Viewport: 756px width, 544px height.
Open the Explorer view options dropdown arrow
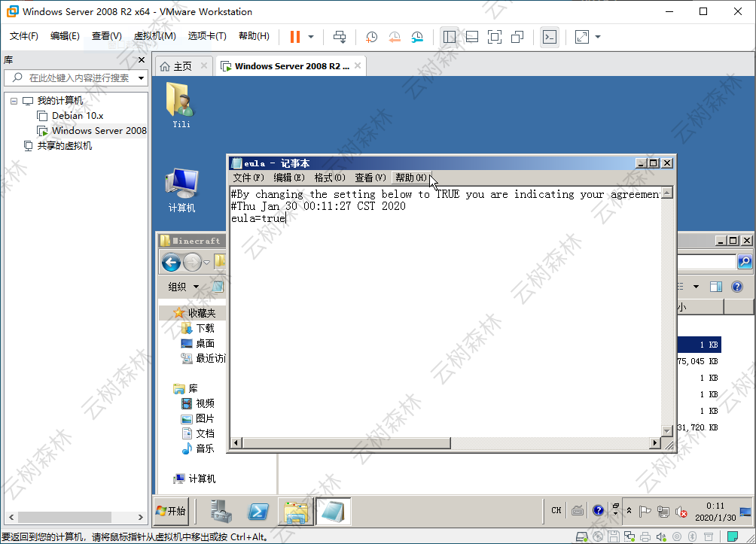click(696, 287)
